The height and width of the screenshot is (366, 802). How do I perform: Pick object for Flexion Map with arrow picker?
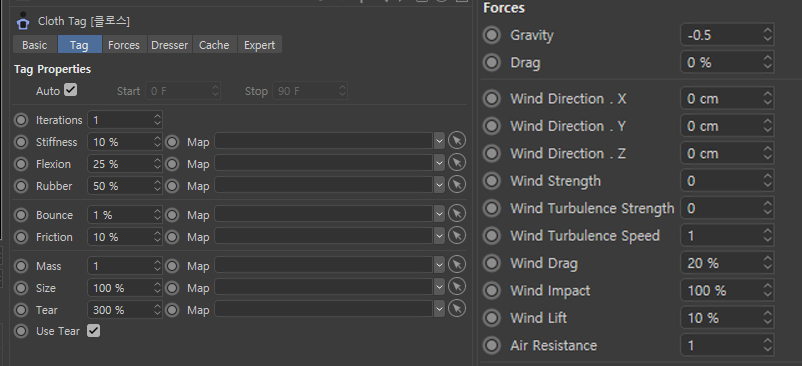457,163
